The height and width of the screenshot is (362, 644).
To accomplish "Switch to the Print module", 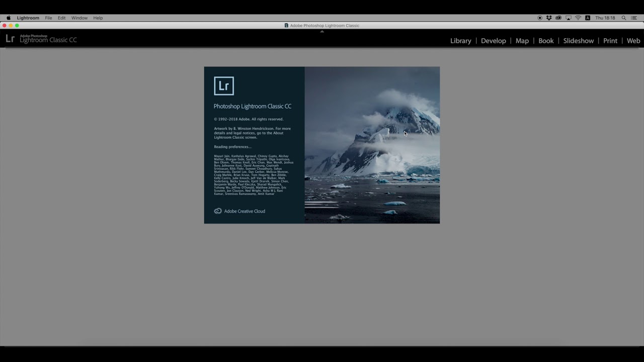I will [610, 41].
